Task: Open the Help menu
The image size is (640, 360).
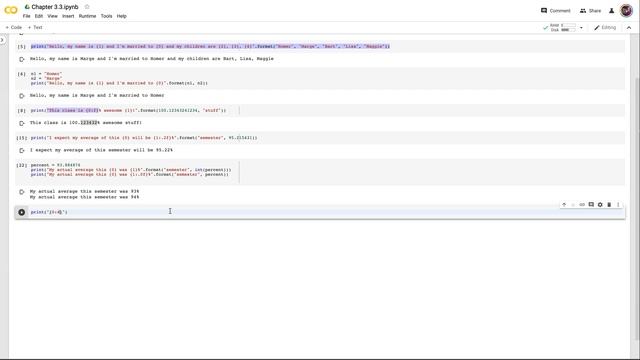Action: click(122, 16)
